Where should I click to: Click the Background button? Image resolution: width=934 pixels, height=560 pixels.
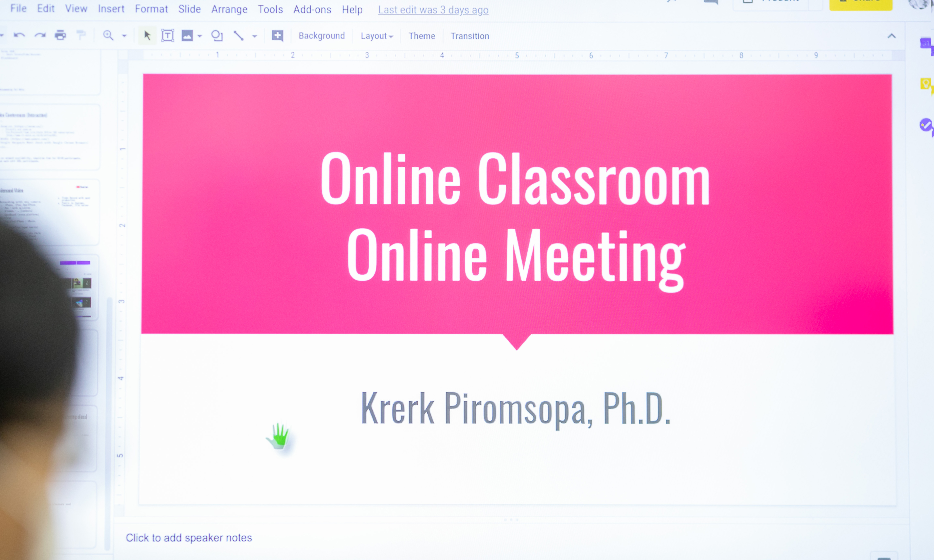click(x=321, y=36)
